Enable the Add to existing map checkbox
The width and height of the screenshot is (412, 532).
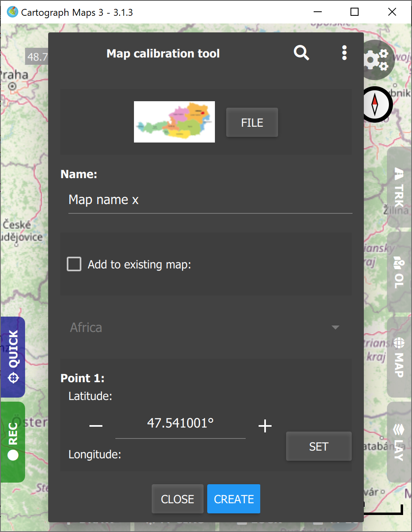point(74,264)
